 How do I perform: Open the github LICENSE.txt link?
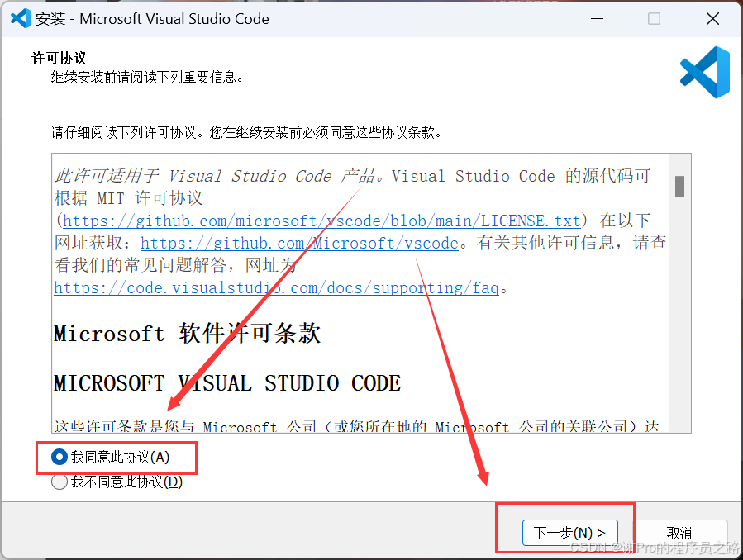click(x=321, y=221)
